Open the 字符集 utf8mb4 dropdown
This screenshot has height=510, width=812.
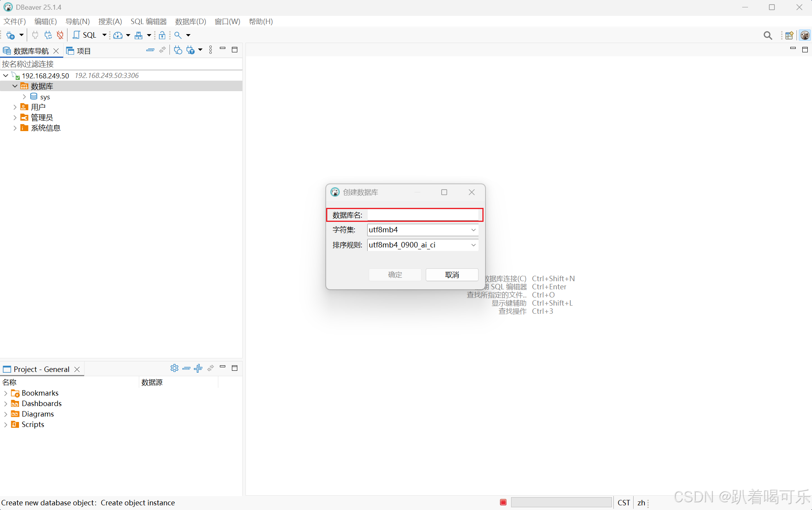[x=473, y=230]
